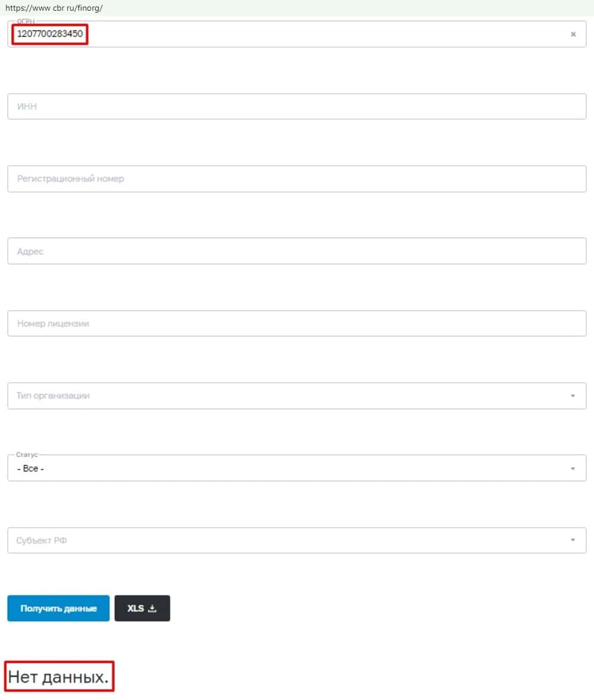
Task: Clear the ОГРН field with the × icon
Action: 573,34
